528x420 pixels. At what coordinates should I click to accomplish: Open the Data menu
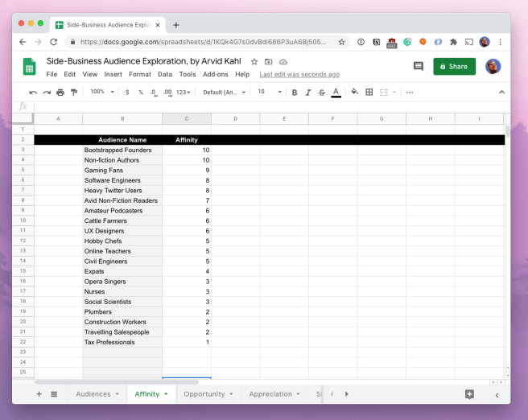pyautogui.click(x=165, y=74)
